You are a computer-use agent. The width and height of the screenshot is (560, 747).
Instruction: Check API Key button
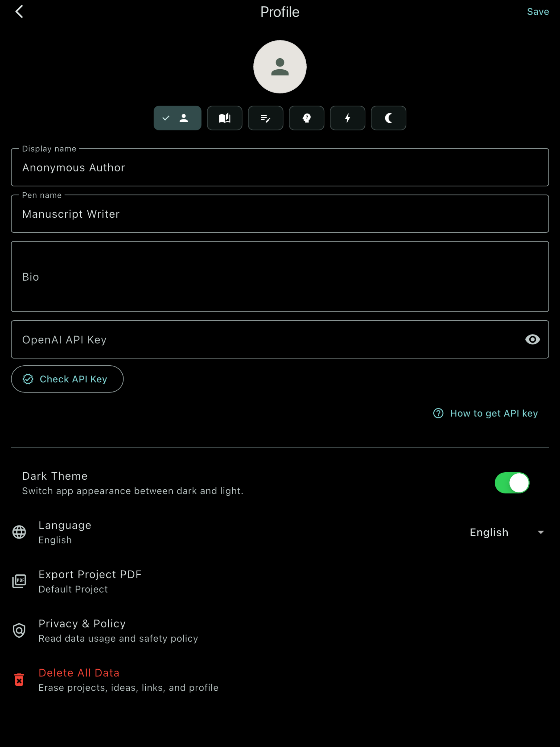[x=67, y=379]
